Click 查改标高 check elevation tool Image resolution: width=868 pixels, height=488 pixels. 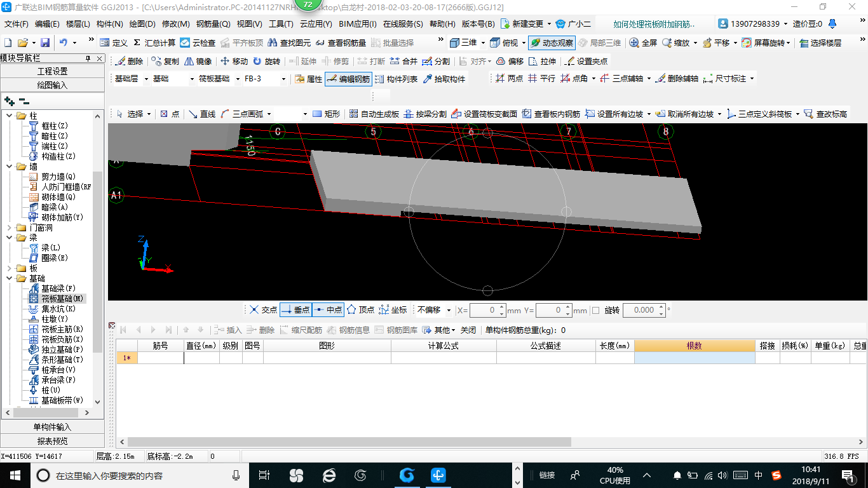pos(825,114)
